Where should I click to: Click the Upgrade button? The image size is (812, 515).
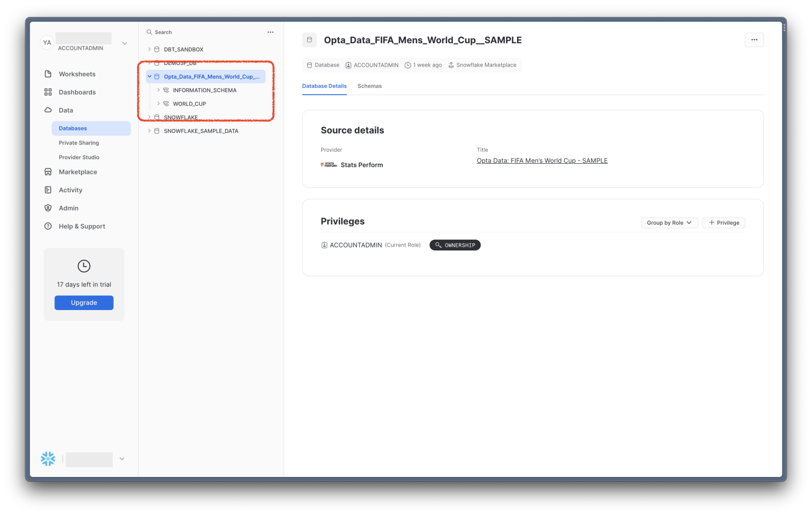point(84,303)
